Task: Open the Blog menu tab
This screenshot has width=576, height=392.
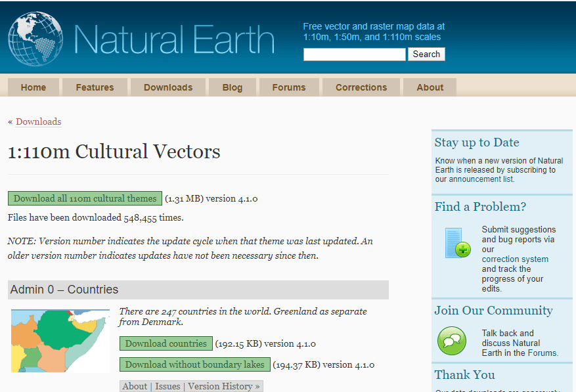Action: tap(233, 87)
